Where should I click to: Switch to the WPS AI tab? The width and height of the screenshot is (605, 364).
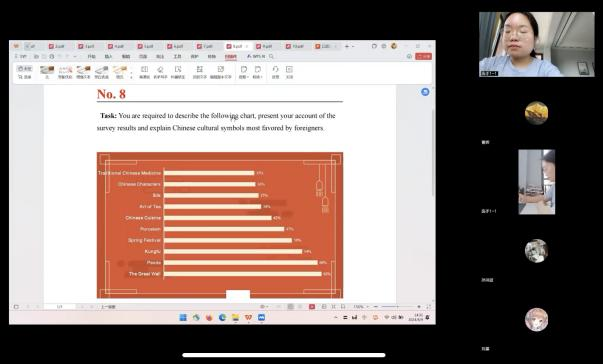tap(256, 56)
